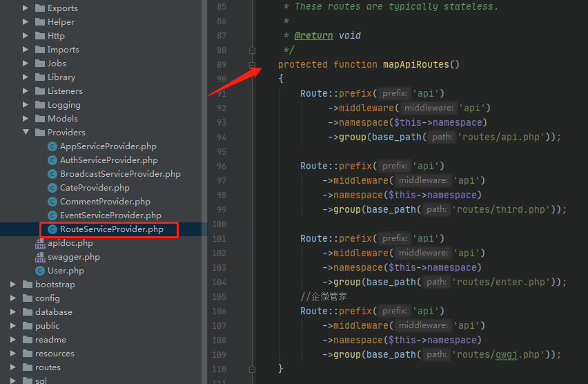Screen dimensions: 588x384
Task: Toggle the doc comment fold marker at line 88
Action: click(253, 50)
